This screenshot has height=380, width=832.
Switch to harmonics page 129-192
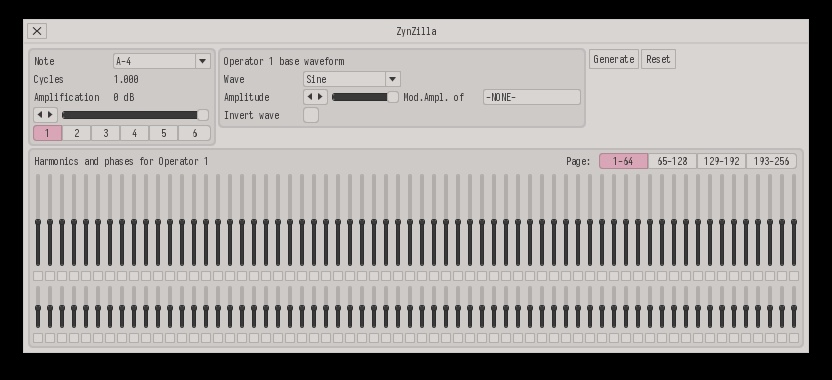tap(721, 161)
